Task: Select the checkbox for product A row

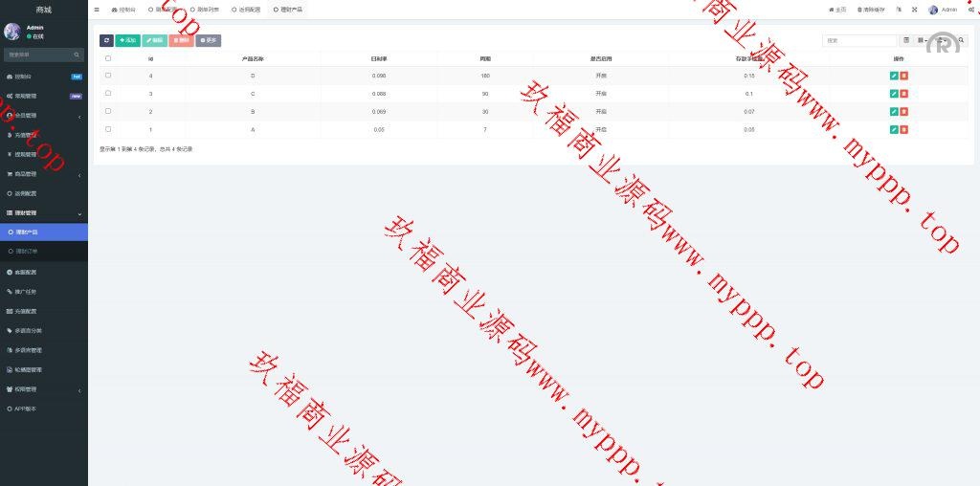Action: [x=108, y=129]
